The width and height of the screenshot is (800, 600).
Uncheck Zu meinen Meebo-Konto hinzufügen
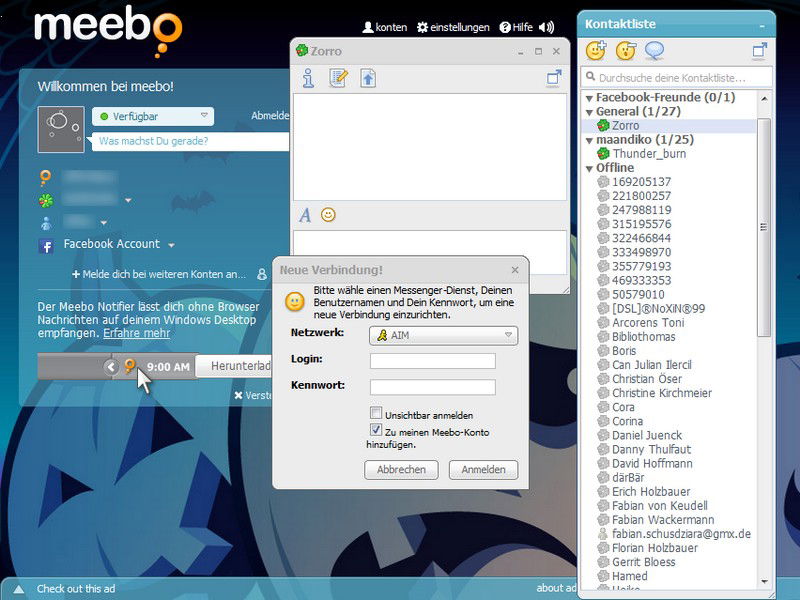point(376,430)
